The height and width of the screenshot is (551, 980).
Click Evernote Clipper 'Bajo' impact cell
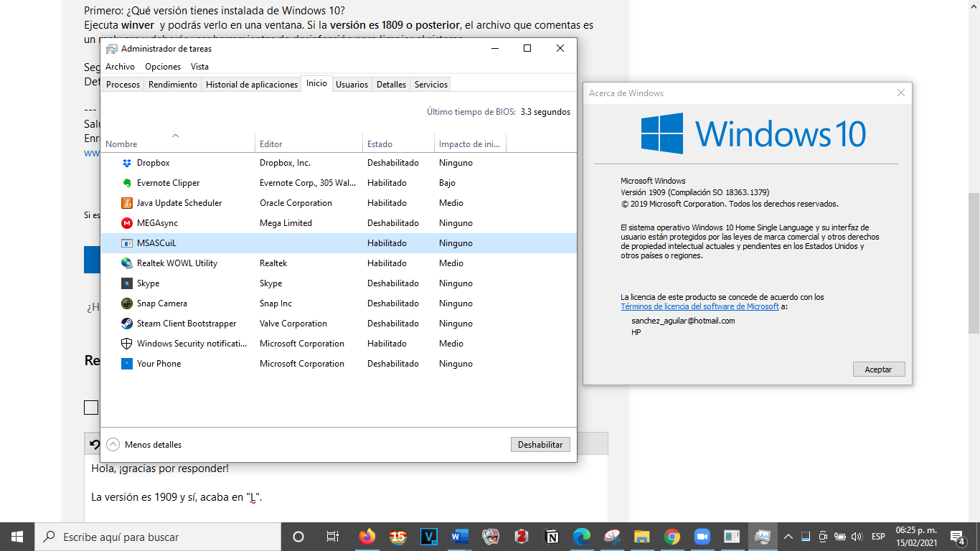[x=448, y=183]
